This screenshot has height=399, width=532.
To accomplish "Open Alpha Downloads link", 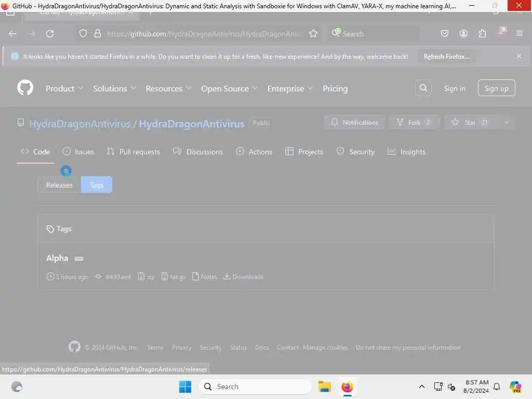I will click(x=243, y=277).
